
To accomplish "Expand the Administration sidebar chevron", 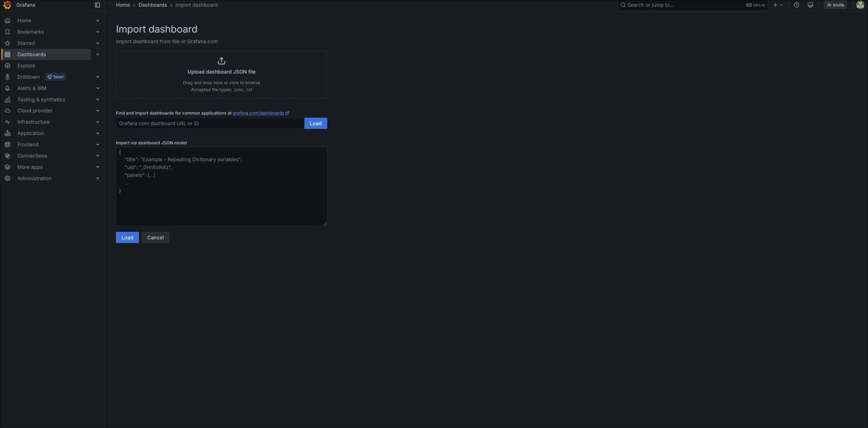I will [97, 178].
